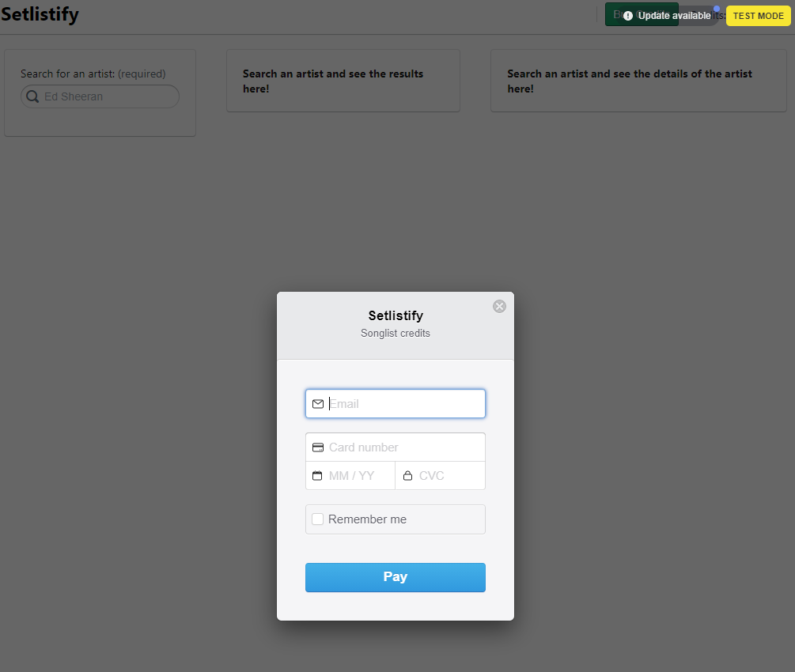
Task: Click the 'Search for an artist: (required)' label
Action: (93, 74)
